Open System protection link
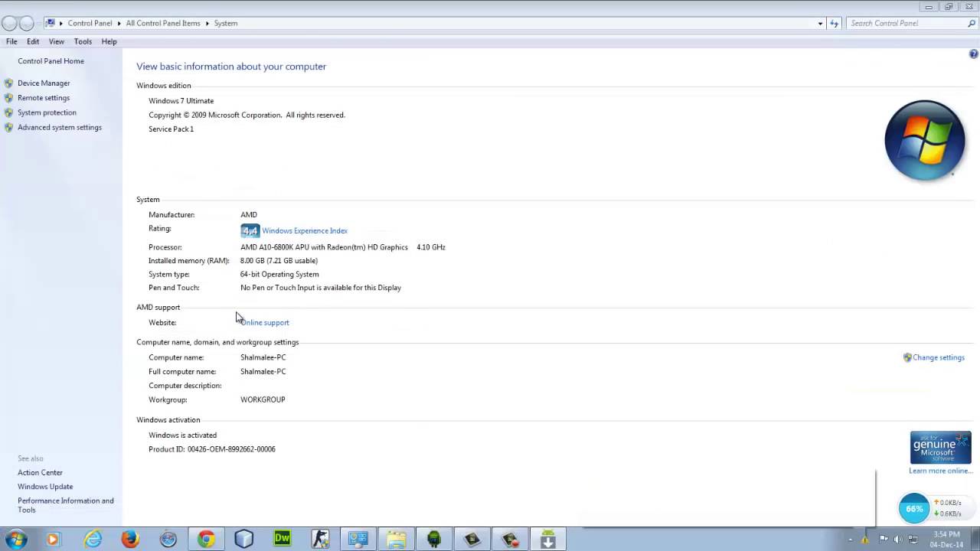 click(x=47, y=112)
